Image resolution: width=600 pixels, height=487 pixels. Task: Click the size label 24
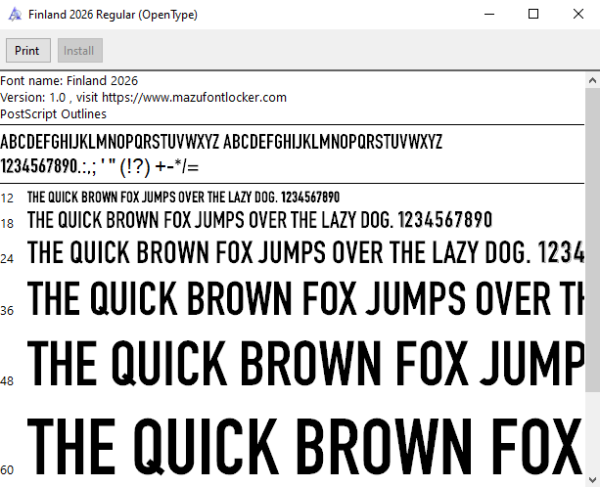(x=7, y=259)
